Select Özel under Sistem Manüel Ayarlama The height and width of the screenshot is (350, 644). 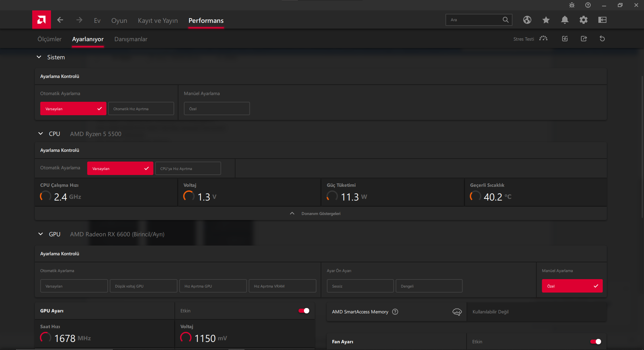217,108
